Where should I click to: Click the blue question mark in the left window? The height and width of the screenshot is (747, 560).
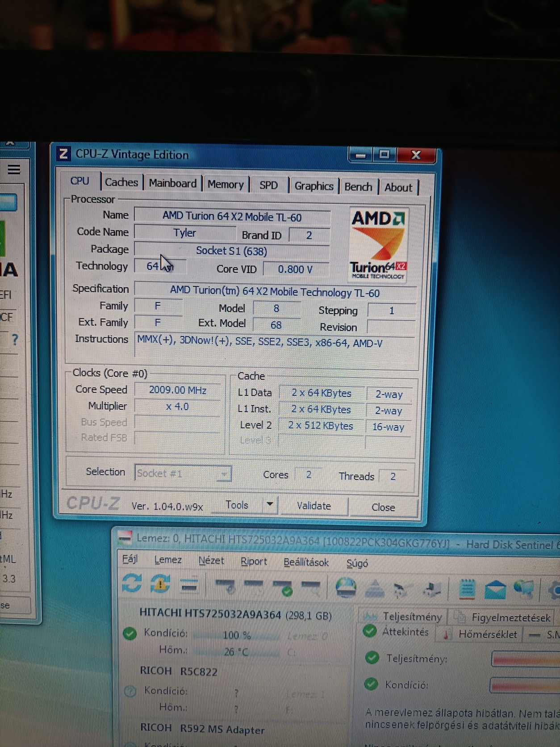(x=15, y=340)
